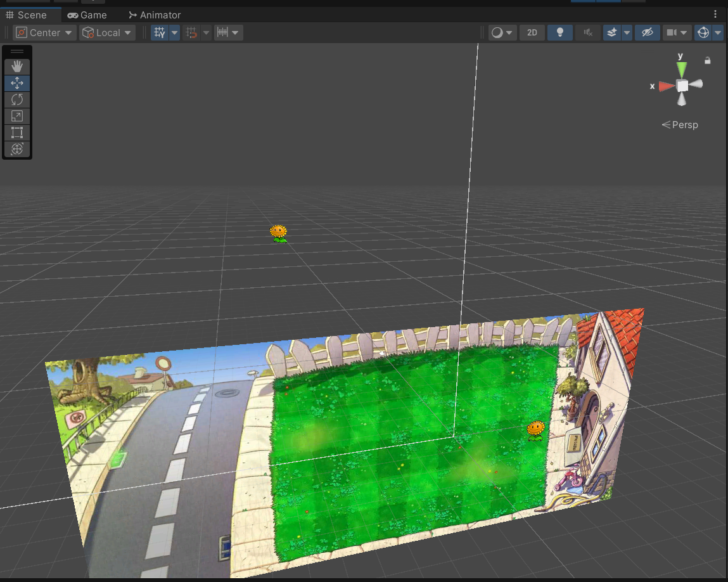Open the Center pivot mode dropdown
Image resolution: width=728 pixels, height=582 pixels.
coord(44,32)
